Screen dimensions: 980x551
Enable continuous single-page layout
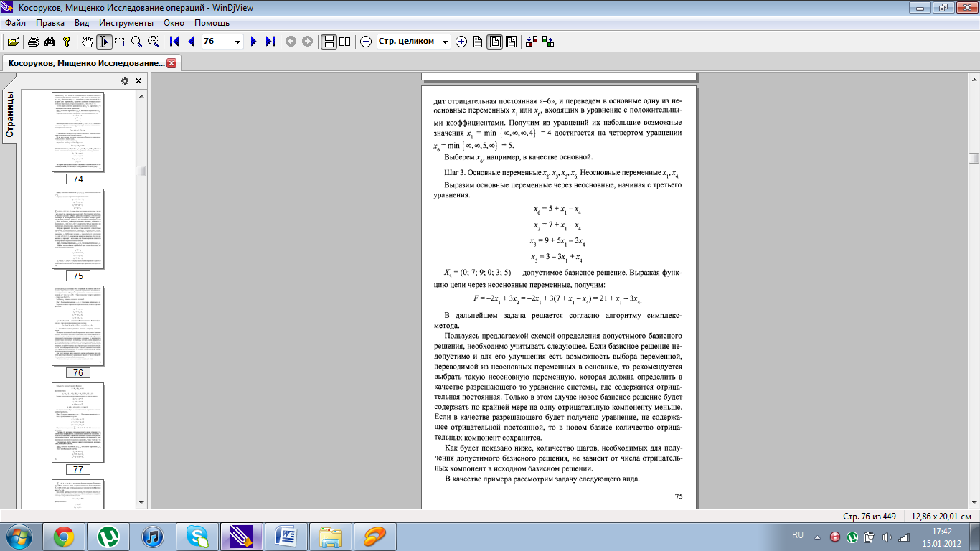(x=329, y=42)
